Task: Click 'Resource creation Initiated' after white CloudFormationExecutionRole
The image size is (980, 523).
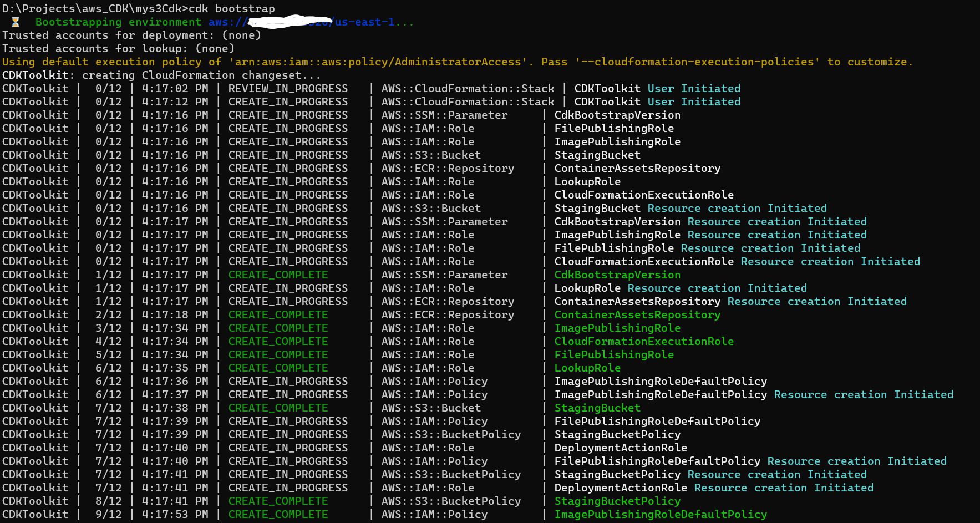Action: (x=830, y=262)
